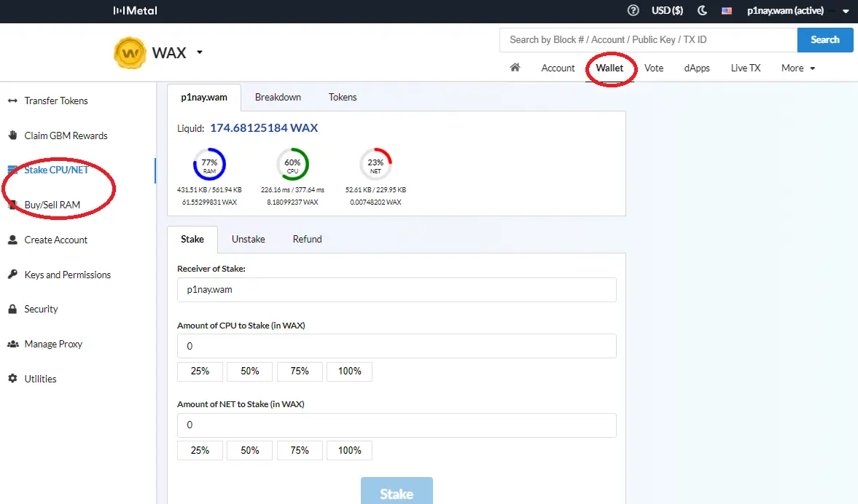Open the USD ($) currency selector
The height and width of the screenshot is (504, 858).
click(x=667, y=10)
